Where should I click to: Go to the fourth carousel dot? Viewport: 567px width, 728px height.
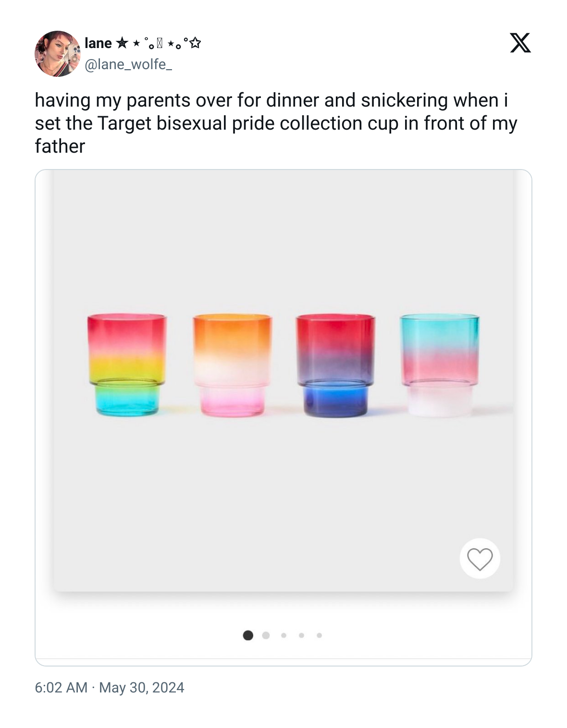pos(301,635)
